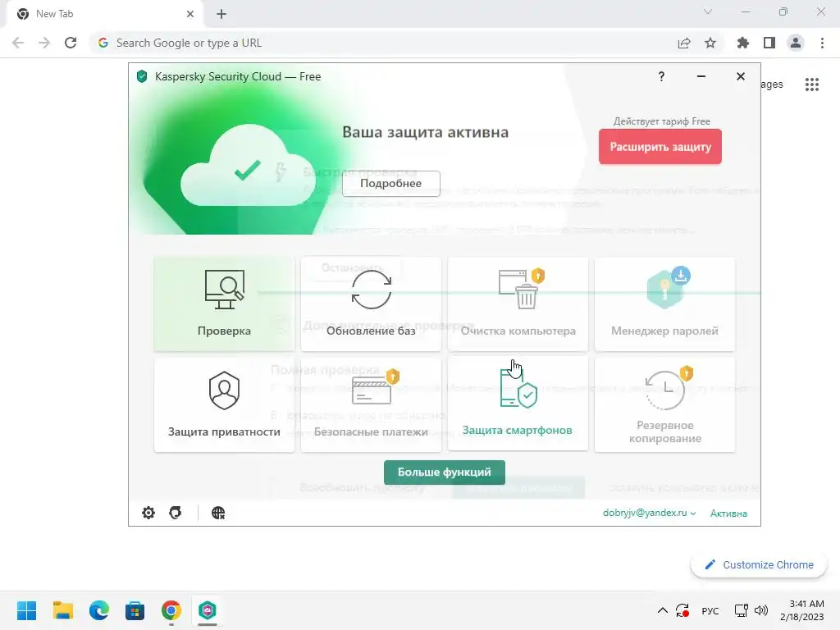This screenshot has height=630, width=840.
Task: Open the Безопасные платежи tile
Action: (x=371, y=404)
